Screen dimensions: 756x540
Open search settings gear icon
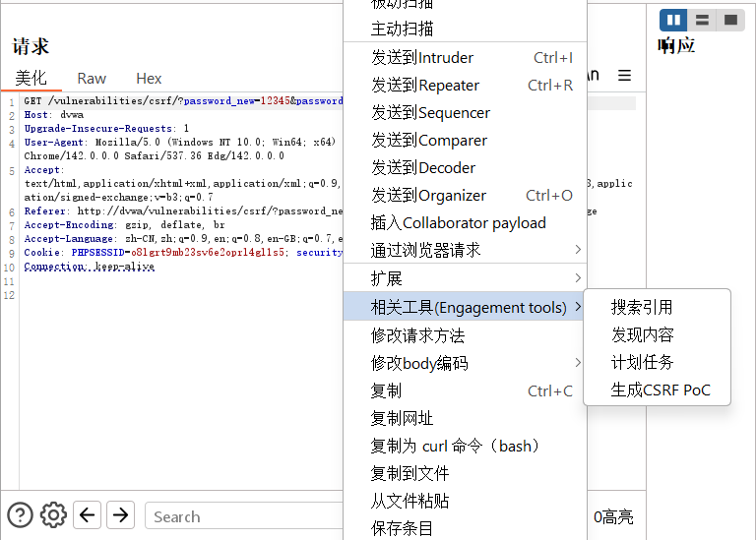coord(53,515)
